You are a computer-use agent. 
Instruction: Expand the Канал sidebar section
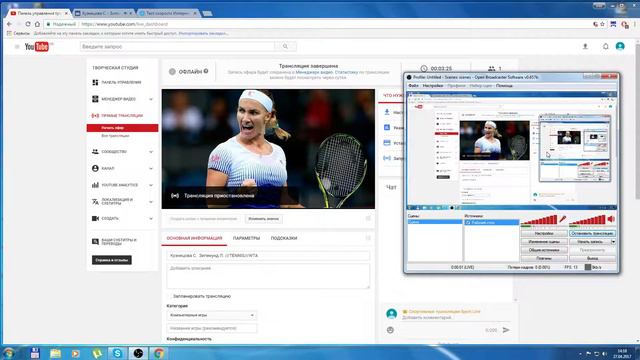point(151,169)
